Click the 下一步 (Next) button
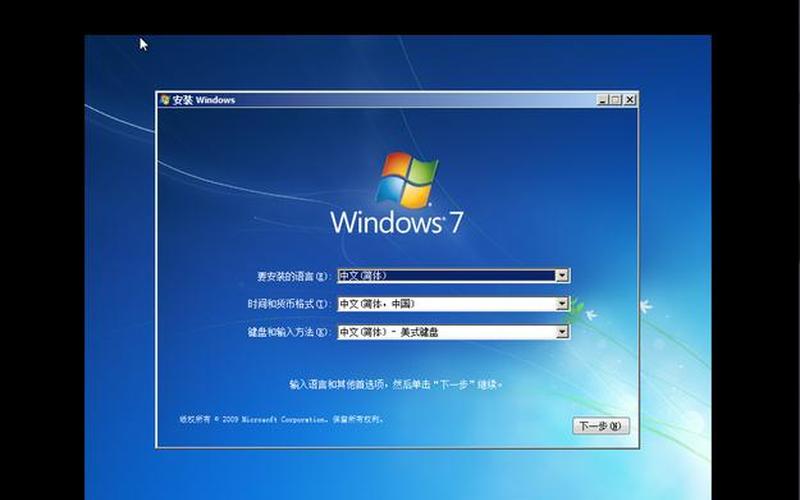 pos(601,426)
